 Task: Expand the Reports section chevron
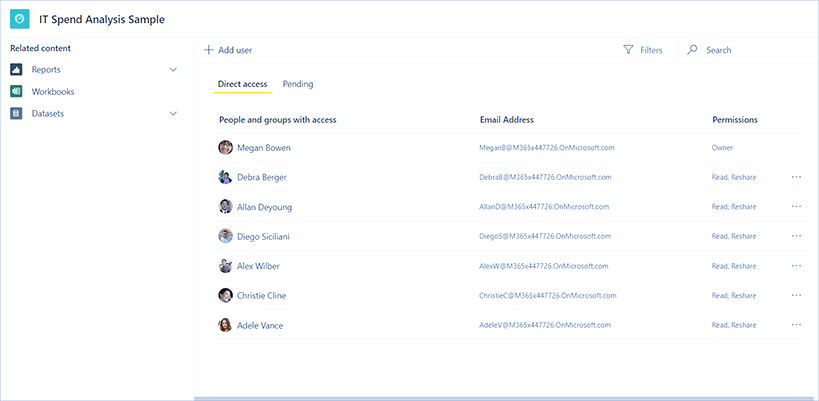tap(173, 69)
